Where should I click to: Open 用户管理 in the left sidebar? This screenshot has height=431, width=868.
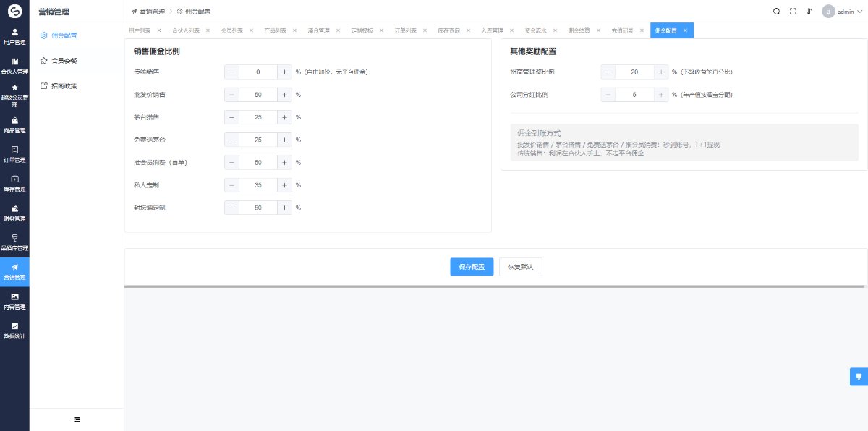14,36
